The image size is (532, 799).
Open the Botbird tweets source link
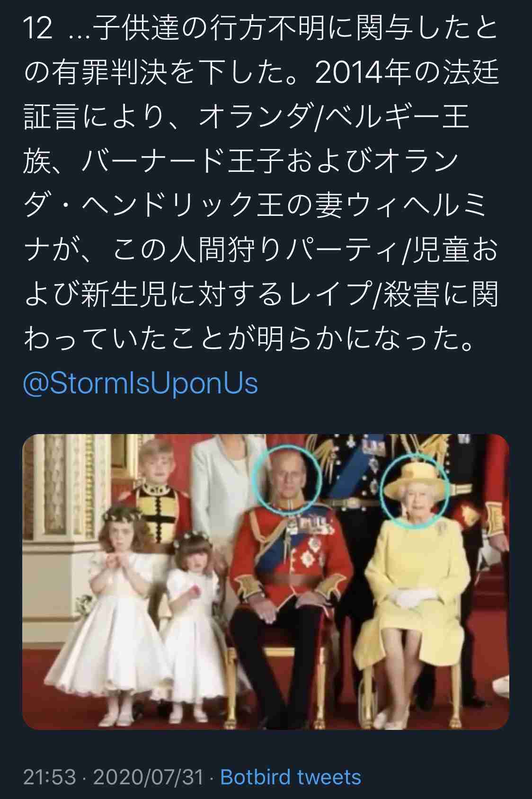pos(291,777)
